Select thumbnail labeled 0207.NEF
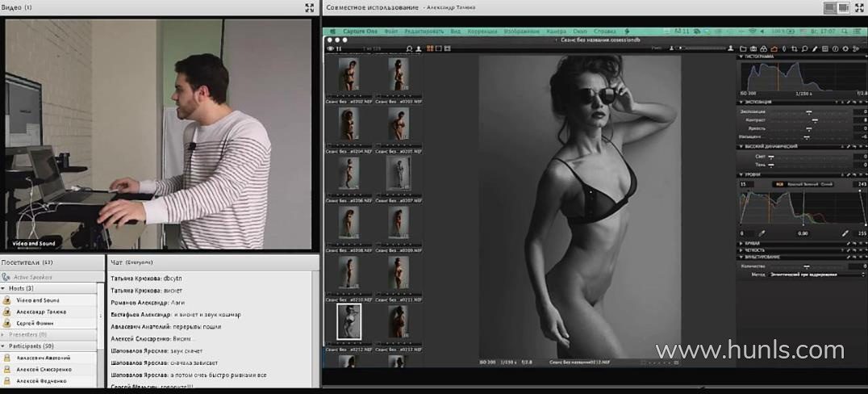This screenshot has height=394, width=868. (x=398, y=174)
